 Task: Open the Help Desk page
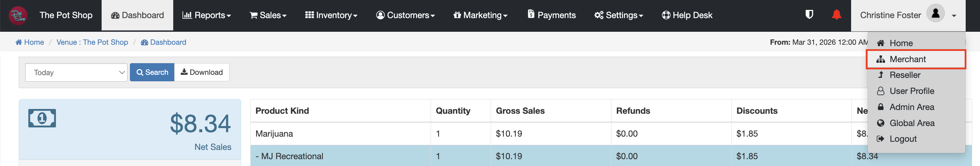click(687, 15)
